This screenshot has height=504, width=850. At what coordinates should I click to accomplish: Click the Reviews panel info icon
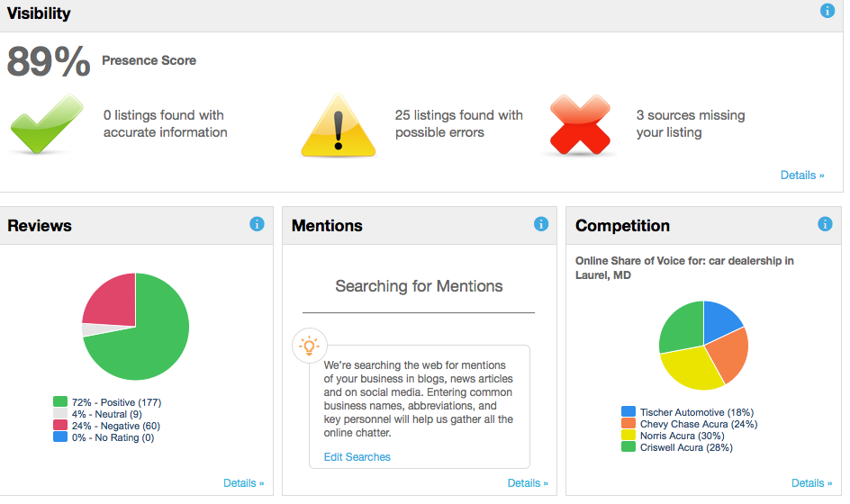coord(257,224)
